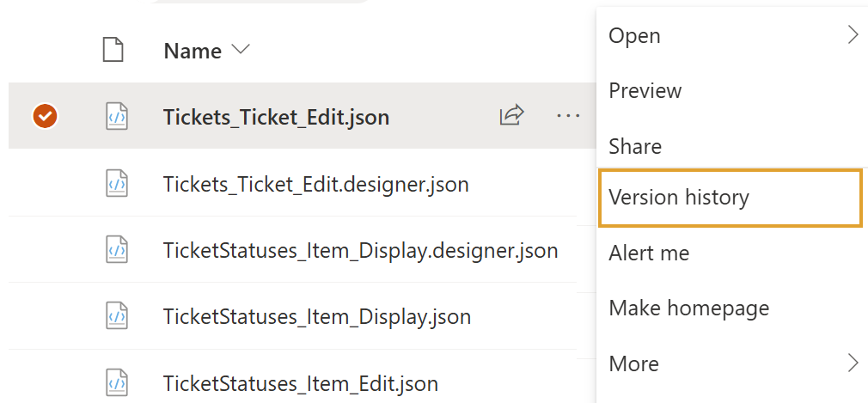Open TicketStatuses_Item_Display.designer.json

[x=360, y=251]
